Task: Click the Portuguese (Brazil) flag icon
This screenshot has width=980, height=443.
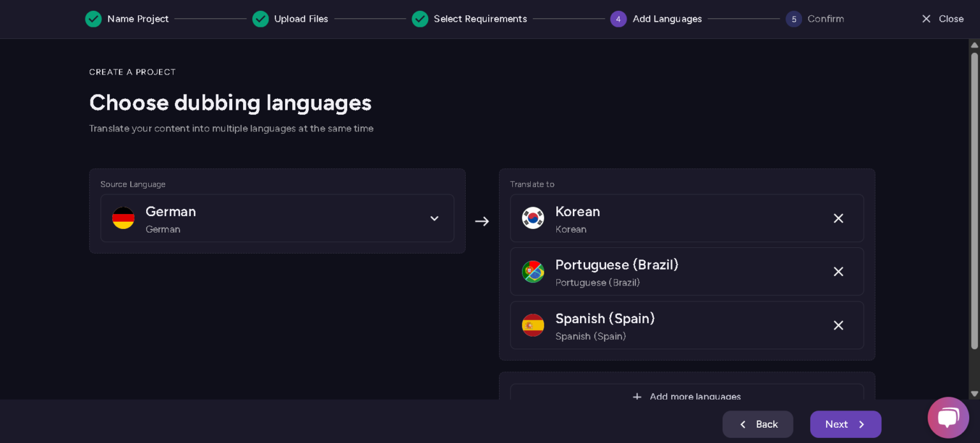Action: point(533,272)
